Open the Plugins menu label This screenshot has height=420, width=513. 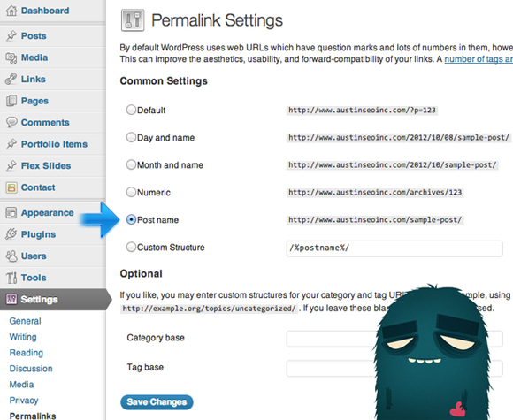coord(38,234)
